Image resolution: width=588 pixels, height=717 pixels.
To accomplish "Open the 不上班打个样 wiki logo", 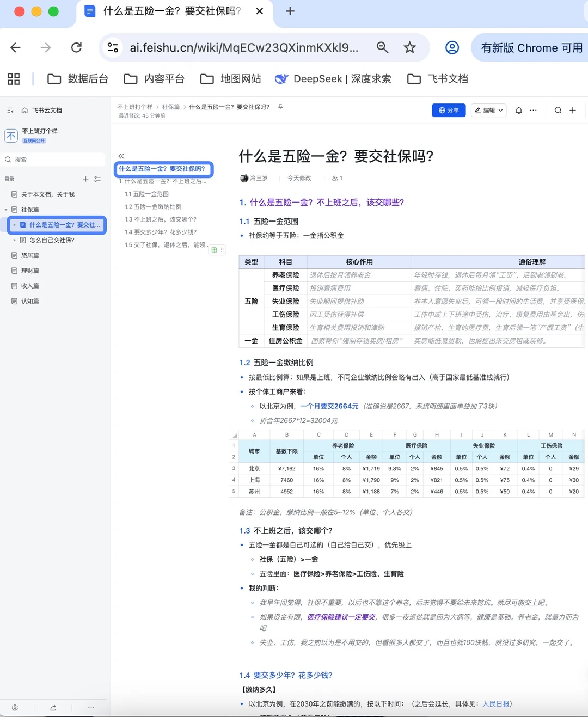I will (x=11, y=136).
